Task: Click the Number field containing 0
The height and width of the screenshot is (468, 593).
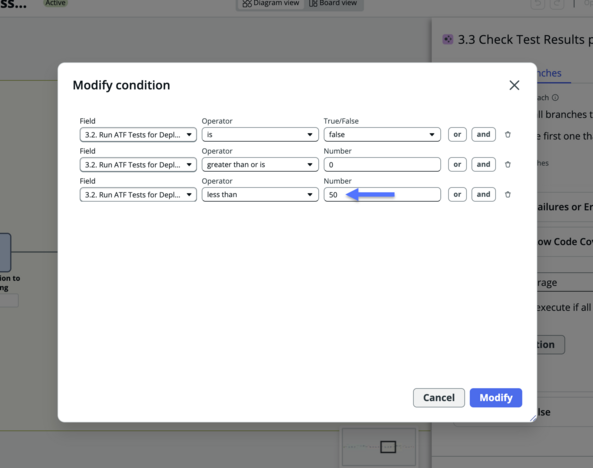Action: point(382,164)
